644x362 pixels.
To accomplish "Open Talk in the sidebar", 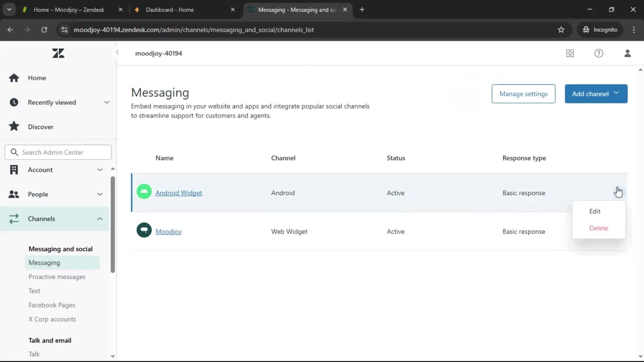I will [34, 354].
